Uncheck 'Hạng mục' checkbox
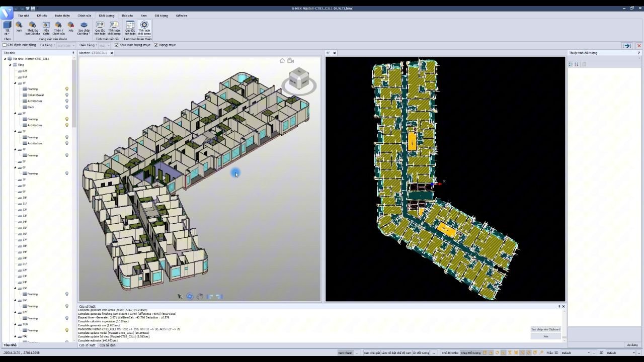 (x=156, y=45)
